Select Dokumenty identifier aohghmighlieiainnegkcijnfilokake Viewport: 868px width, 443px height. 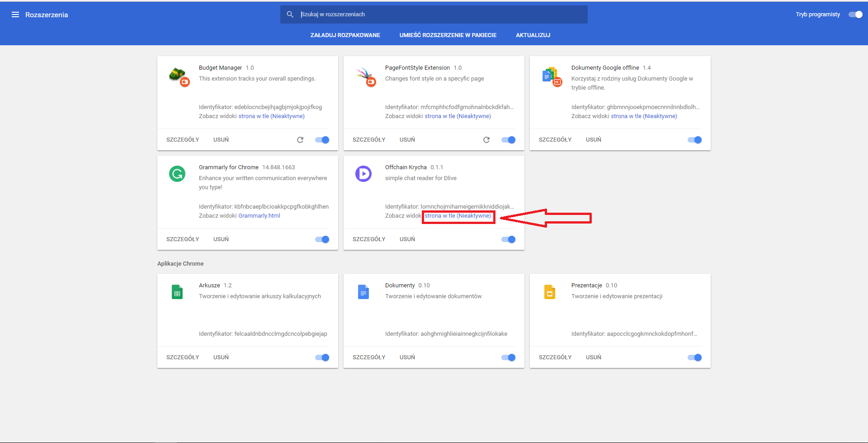[464, 334]
